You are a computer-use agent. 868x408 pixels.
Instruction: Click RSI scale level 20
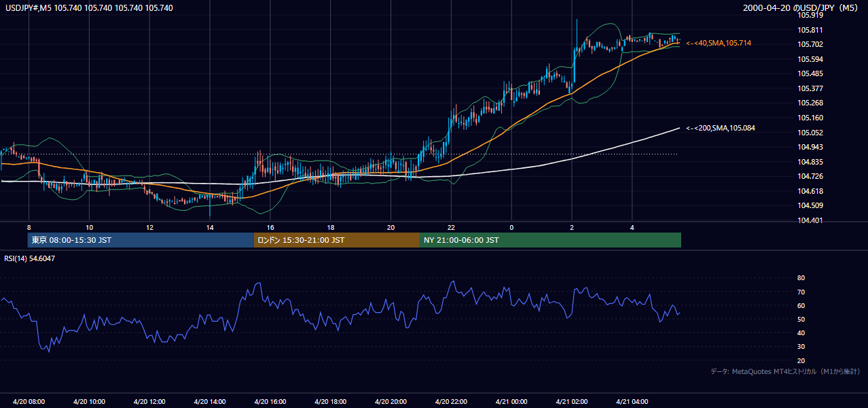(x=801, y=360)
